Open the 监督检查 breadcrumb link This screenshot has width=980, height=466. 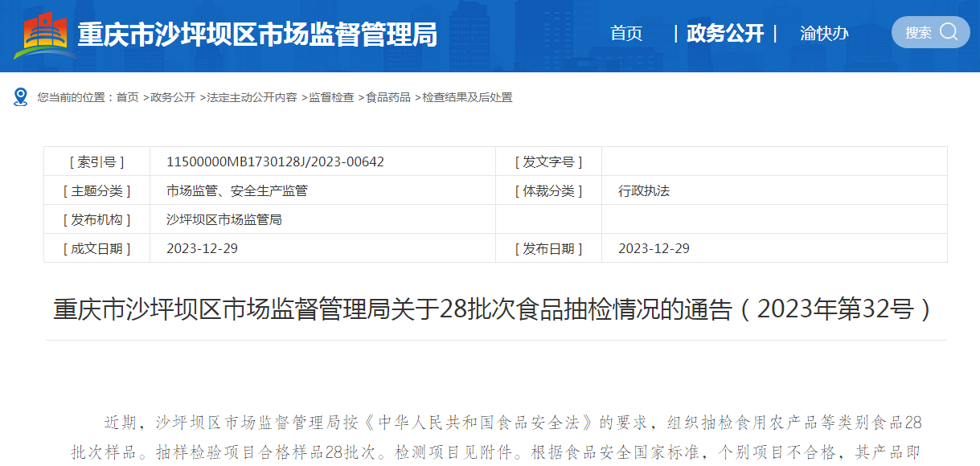(x=331, y=97)
